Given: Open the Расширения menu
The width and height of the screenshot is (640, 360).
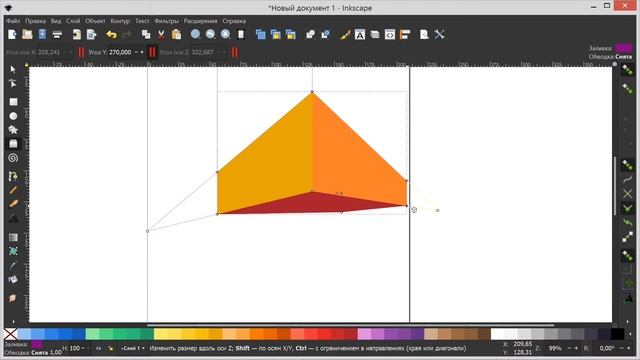Looking at the screenshot, I should (200, 21).
